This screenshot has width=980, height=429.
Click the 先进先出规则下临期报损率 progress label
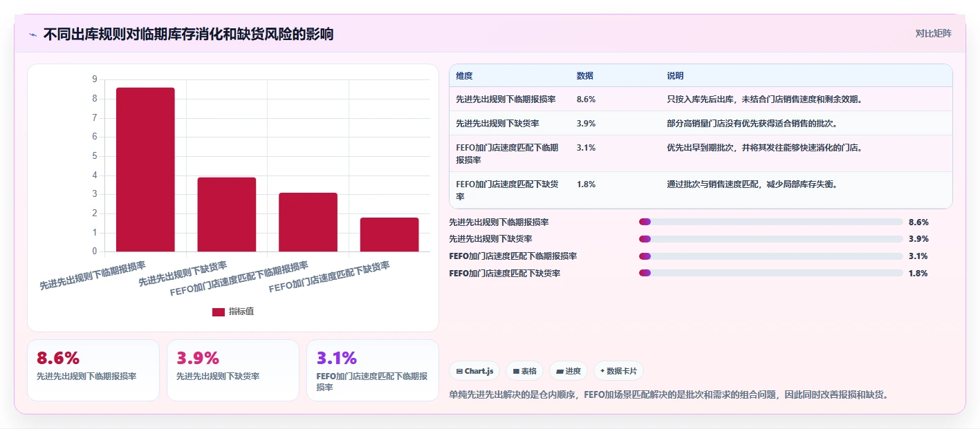tap(499, 222)
